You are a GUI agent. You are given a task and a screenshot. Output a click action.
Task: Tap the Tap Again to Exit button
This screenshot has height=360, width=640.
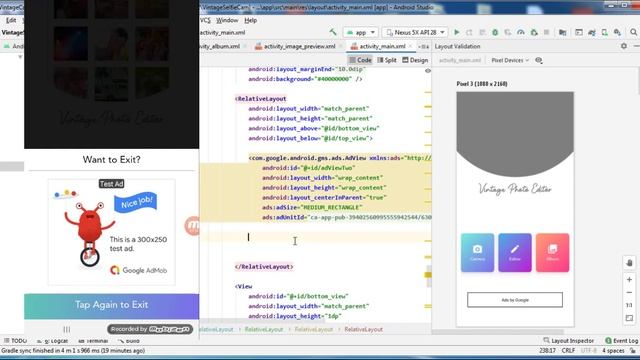(111, 306)
